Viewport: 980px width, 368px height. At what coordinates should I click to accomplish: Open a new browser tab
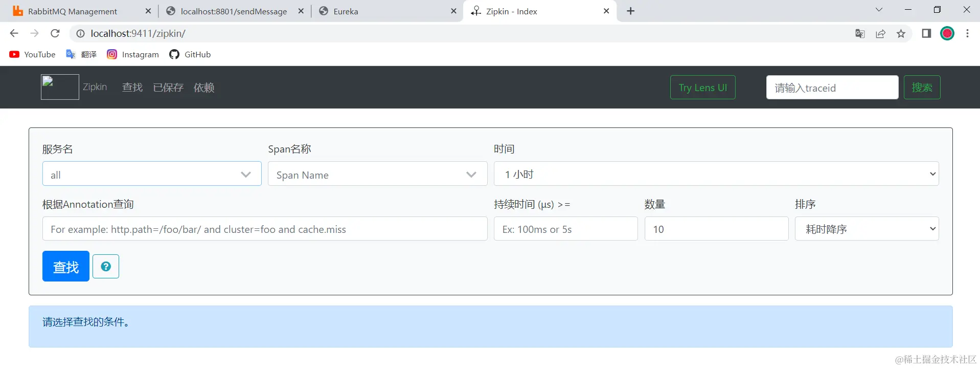pyautogui.click(x=631, y=11)
